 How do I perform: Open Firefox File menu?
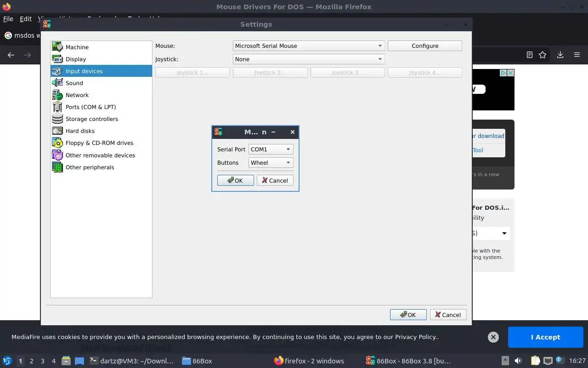coord(8,19)
